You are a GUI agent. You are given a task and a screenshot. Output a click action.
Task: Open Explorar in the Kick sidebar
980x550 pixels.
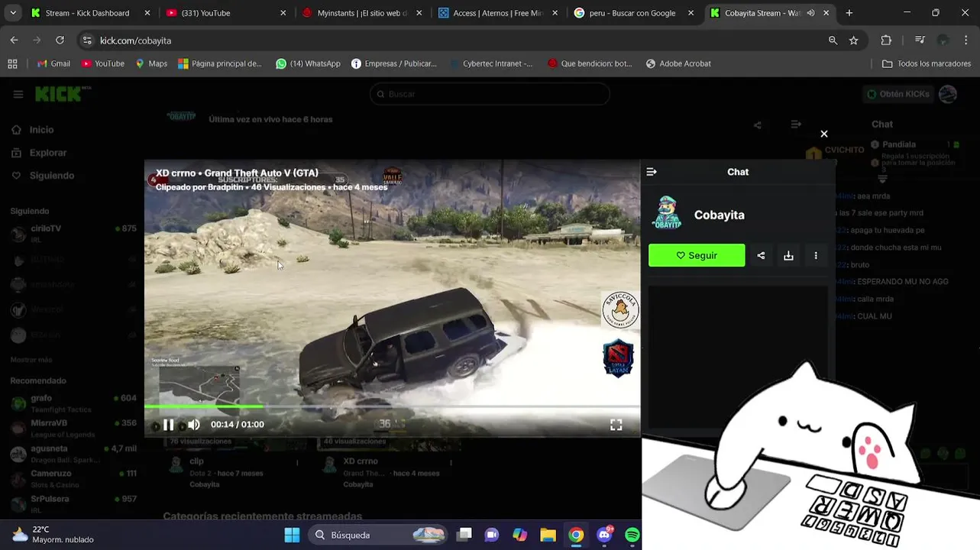39,153
